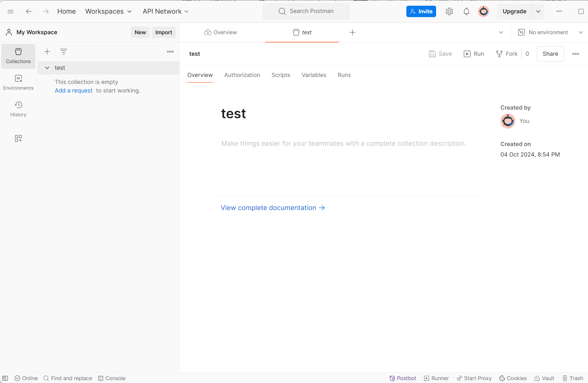Check Online connection status

click(26, 378)
